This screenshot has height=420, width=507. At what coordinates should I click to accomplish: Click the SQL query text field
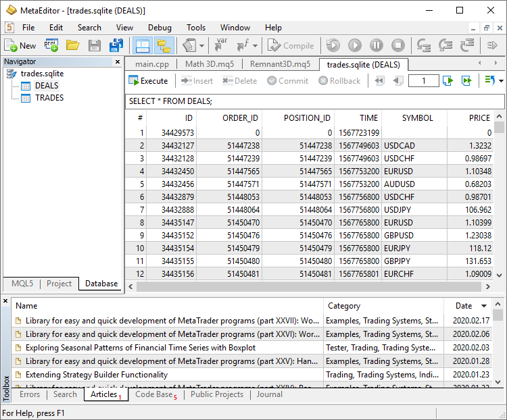click(314, 101)
